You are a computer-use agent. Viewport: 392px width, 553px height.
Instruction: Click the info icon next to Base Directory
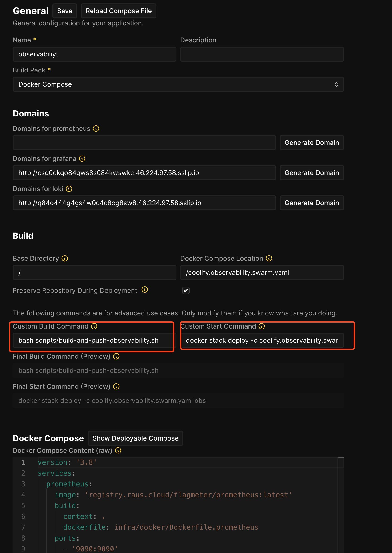tap(64, 258)
